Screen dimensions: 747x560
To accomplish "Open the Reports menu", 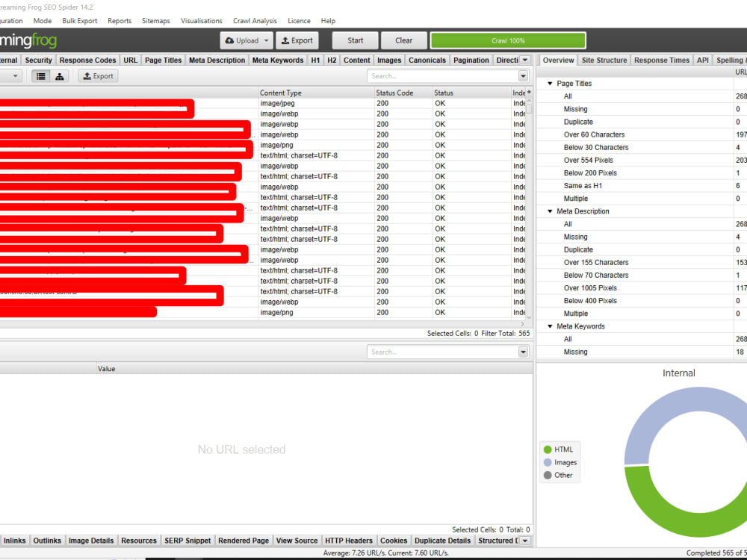I will pyautogui.click(x=120, y=21).
